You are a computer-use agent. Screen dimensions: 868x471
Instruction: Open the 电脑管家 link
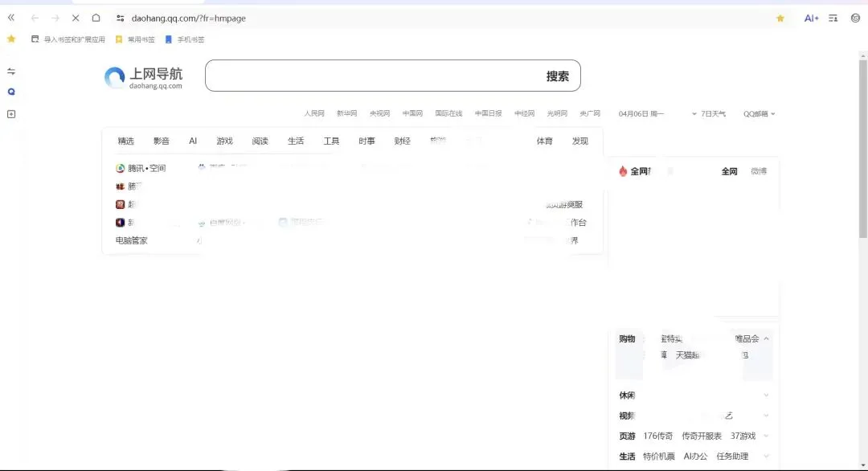[x=131, y=241]
